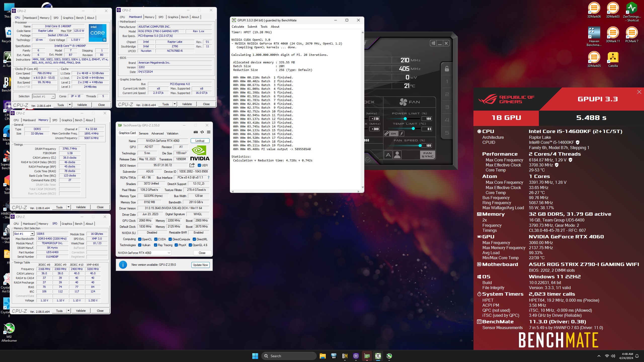
Task: Select Afterburner profile slot 3
Action: click(x=447, y=107)
